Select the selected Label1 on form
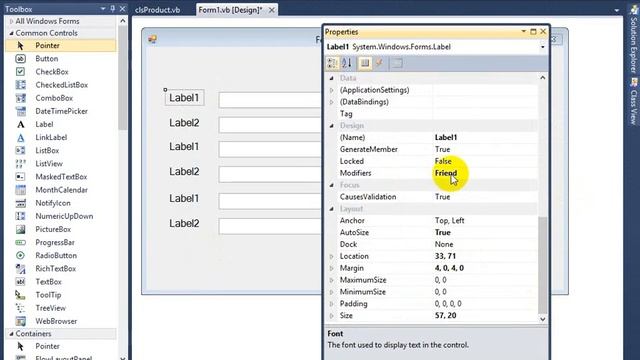The width and height of the screenshot is (640, 360). point(184,98)
